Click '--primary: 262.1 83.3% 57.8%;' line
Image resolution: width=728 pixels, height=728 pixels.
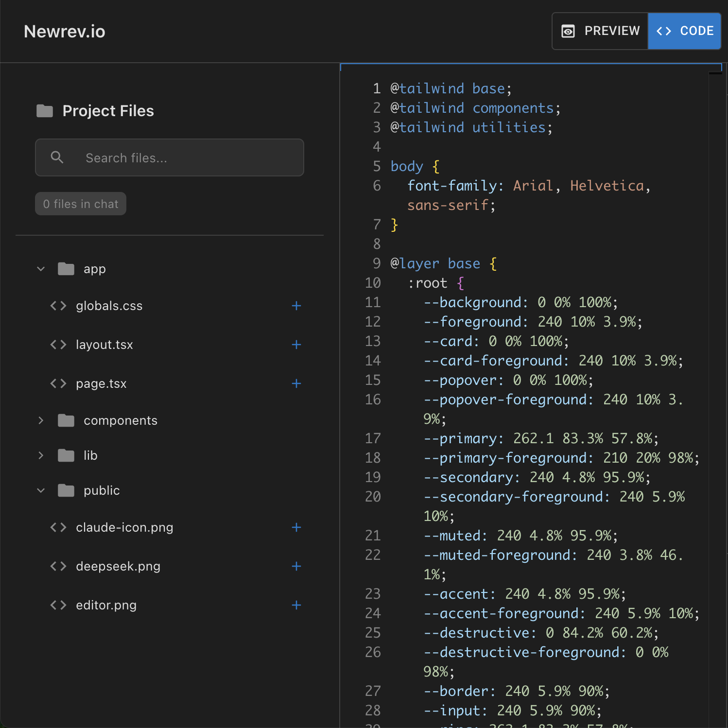pos(541,438)
